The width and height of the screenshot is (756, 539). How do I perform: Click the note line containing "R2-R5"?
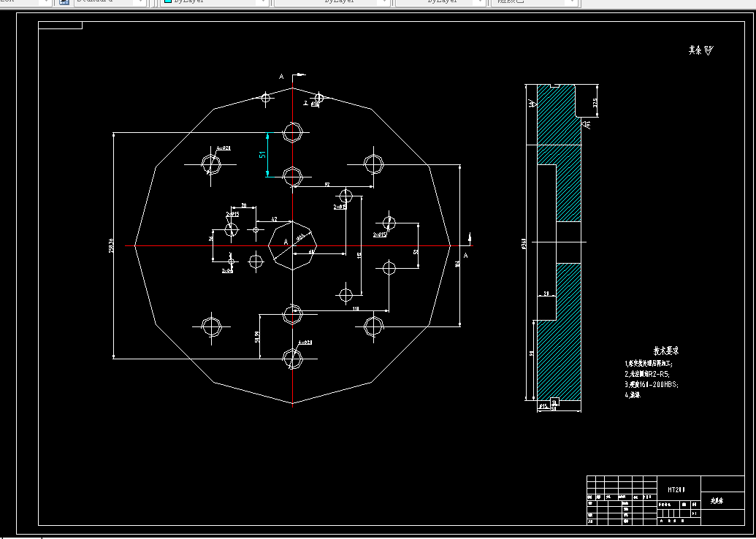tap(647, 374)
